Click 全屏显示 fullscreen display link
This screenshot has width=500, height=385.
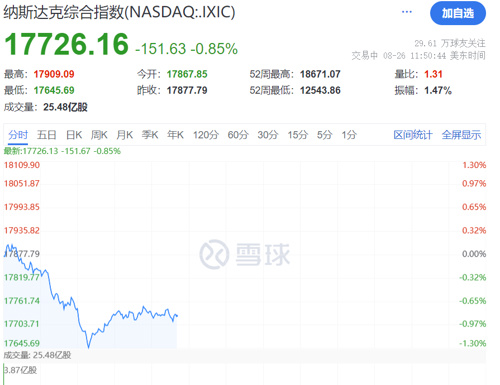[461, 135]
